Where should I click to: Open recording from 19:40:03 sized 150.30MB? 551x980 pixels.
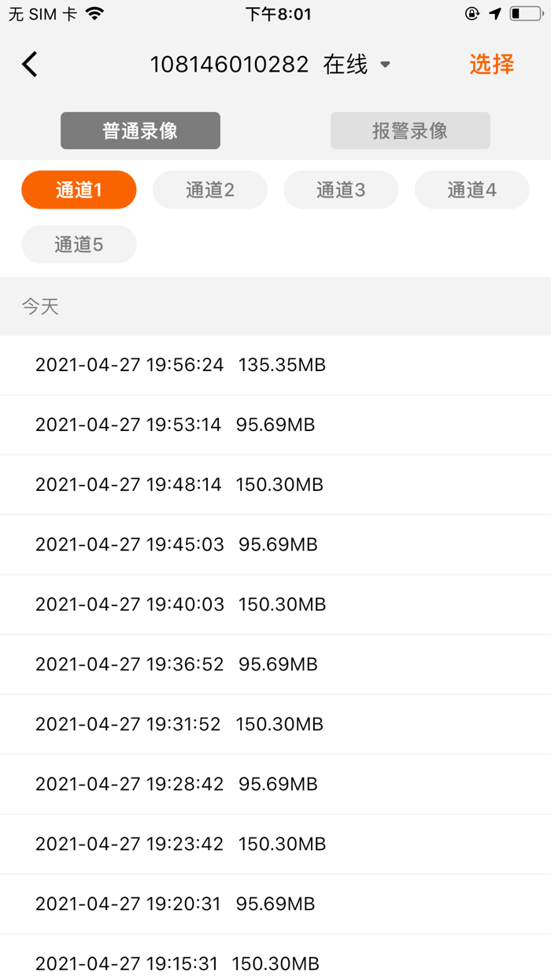[x=275, y=604]
